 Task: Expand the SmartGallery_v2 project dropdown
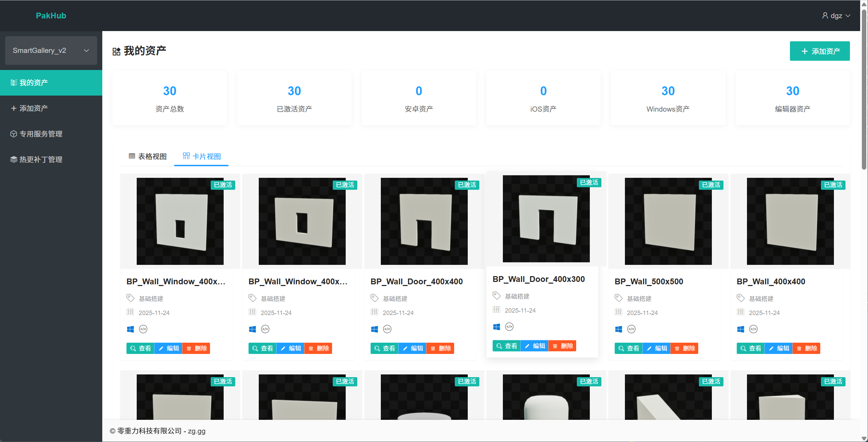pyautogui.click(x=51, y=51)
